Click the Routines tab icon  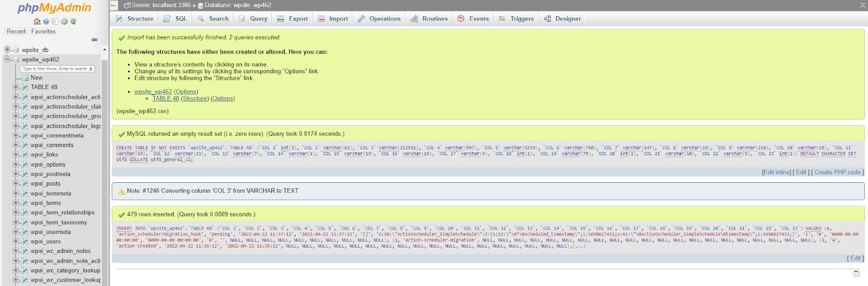click(x=414, y=18)
